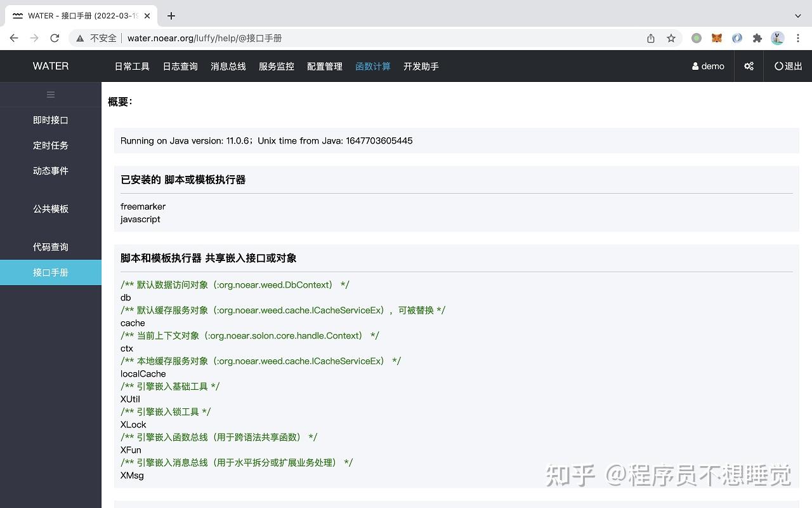Viewport: 812px width, 508px height.
Task: Reload the page with the refresh icon
Action: [x=55, y=38]
